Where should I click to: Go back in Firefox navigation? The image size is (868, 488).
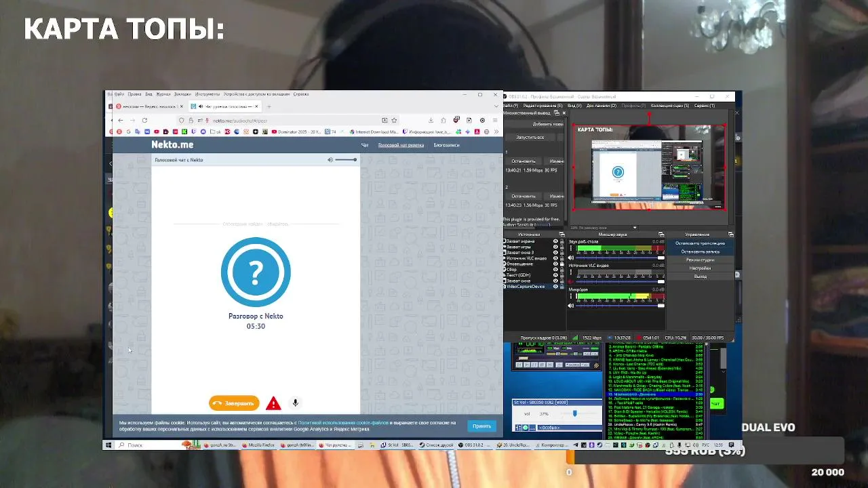coord(120,120)
